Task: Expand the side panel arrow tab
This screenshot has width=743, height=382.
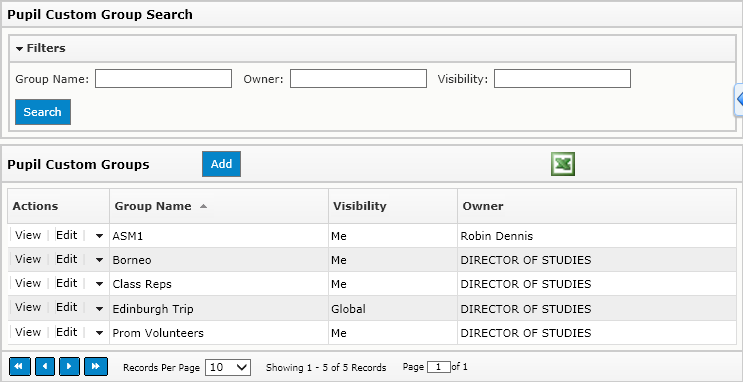Action: [x=739, y=100]
